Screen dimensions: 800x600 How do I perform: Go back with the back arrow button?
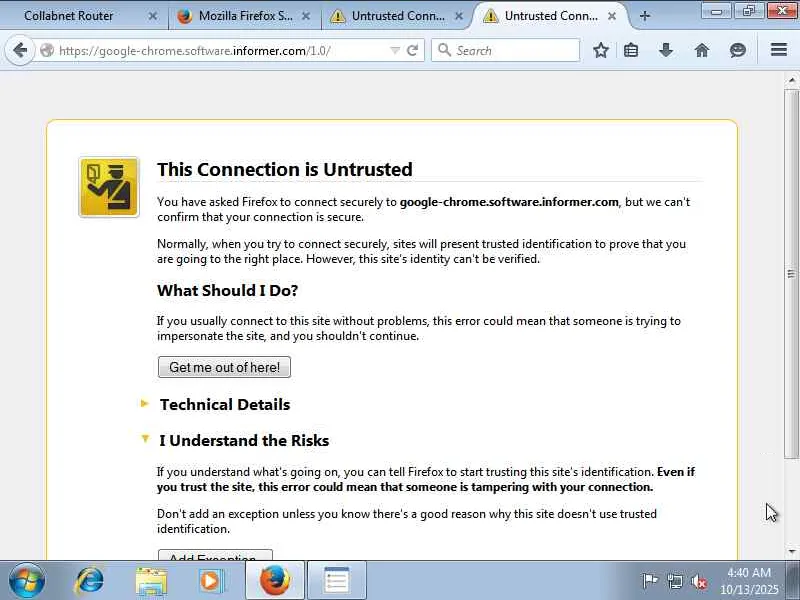pos(20,50)
